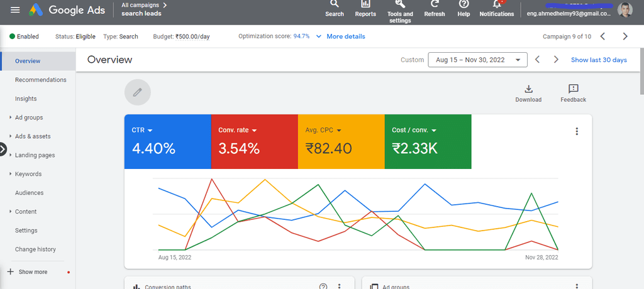Screen dimensions: 644x289
Task: Click the 94.7% optimization score
Action: (x=301, y=36)
